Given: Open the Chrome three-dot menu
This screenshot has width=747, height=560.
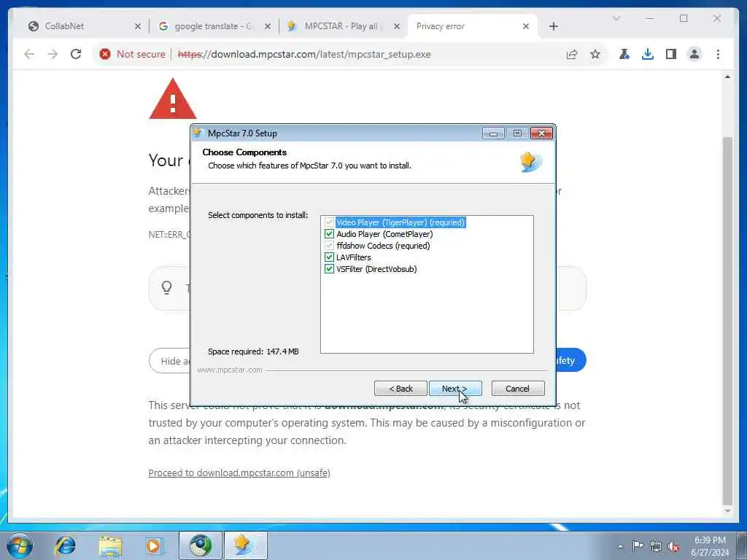Looking at the screenshot, I should [718, 54].
